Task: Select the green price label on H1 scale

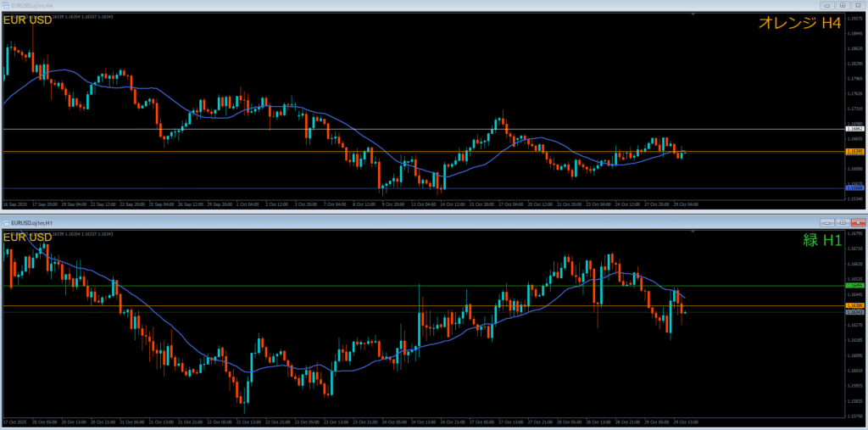Action: click(x=854, y=286)
